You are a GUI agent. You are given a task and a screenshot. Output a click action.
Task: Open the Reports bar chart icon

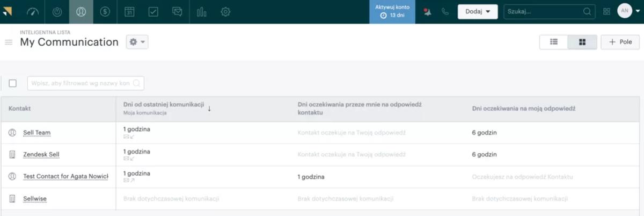pos(202,11)
